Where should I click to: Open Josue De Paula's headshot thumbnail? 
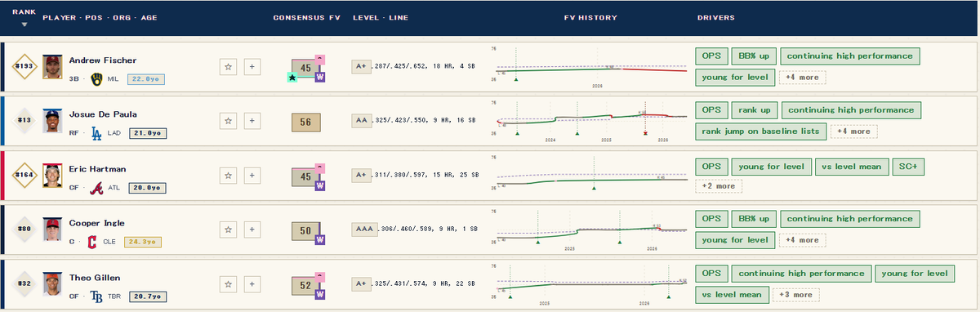point(52,121)
